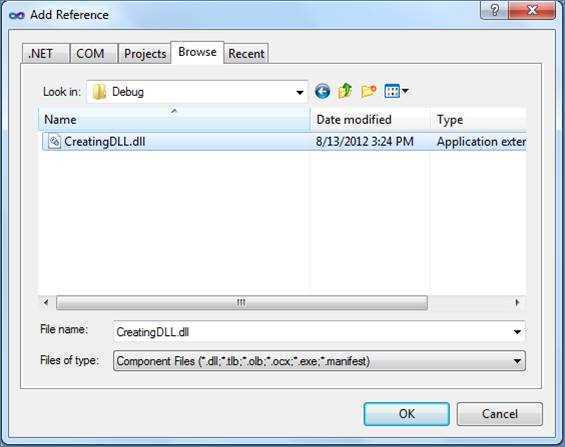Image resolution: width=565 pixels, height=447 pixels.
Task: Open the view menu dropdown arrow
Action: point(405,91)
